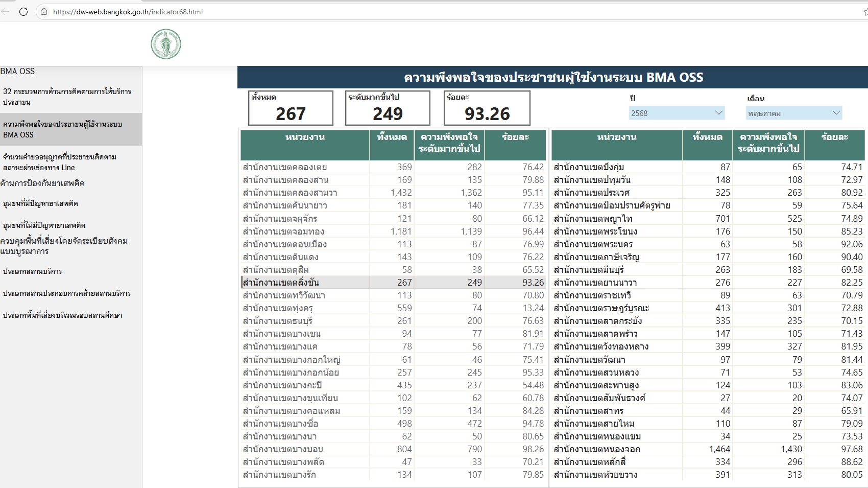Select row สำนักงานเขตบางกะปิ
This screenshot has height=488, width=868.
click(393, 385)
